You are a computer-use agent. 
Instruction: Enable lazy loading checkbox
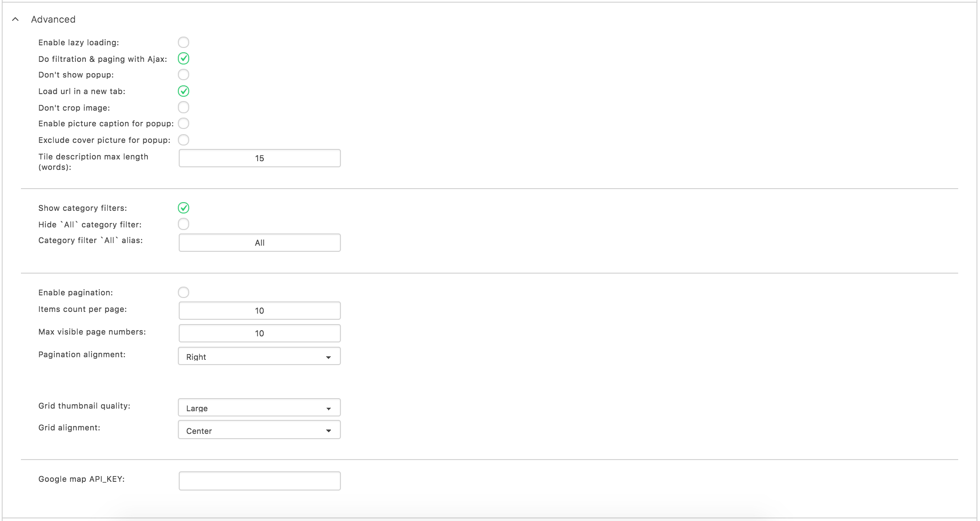coord(184,42)
